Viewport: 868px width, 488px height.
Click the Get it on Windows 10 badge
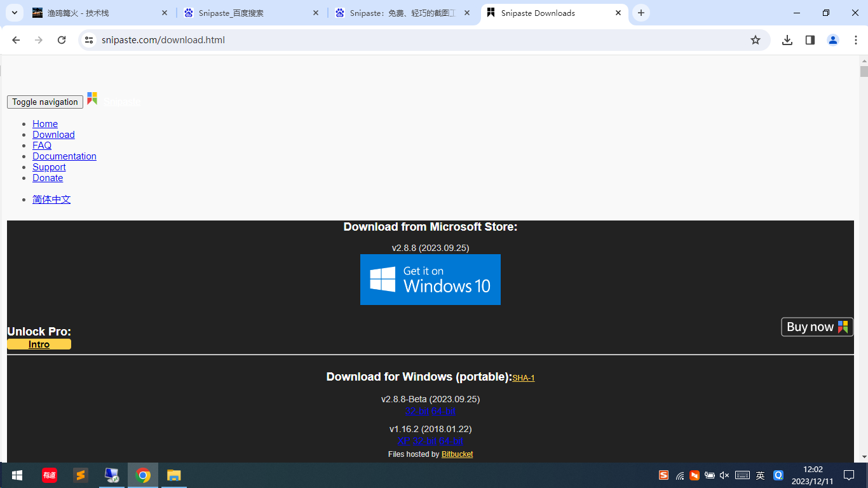[x=430, y=280]
